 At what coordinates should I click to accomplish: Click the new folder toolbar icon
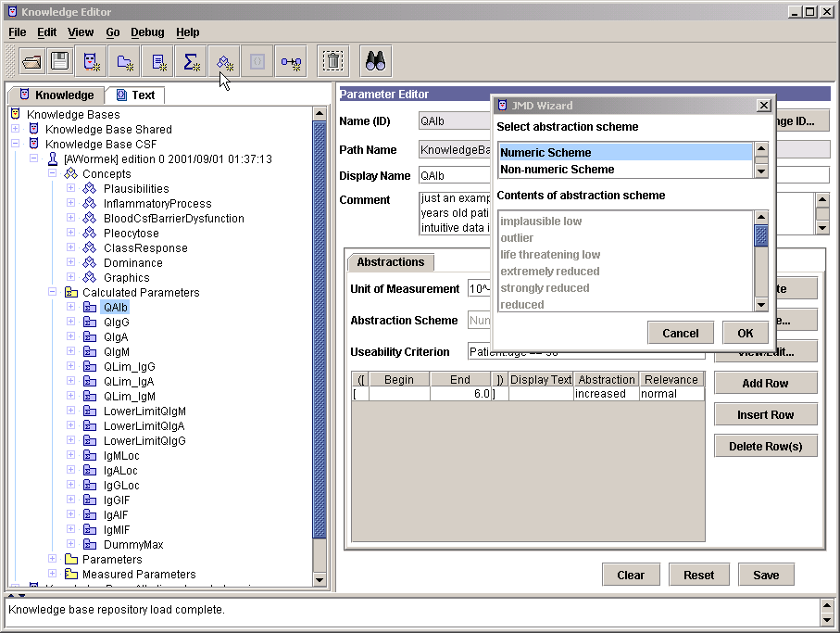(x=124, y=62)
